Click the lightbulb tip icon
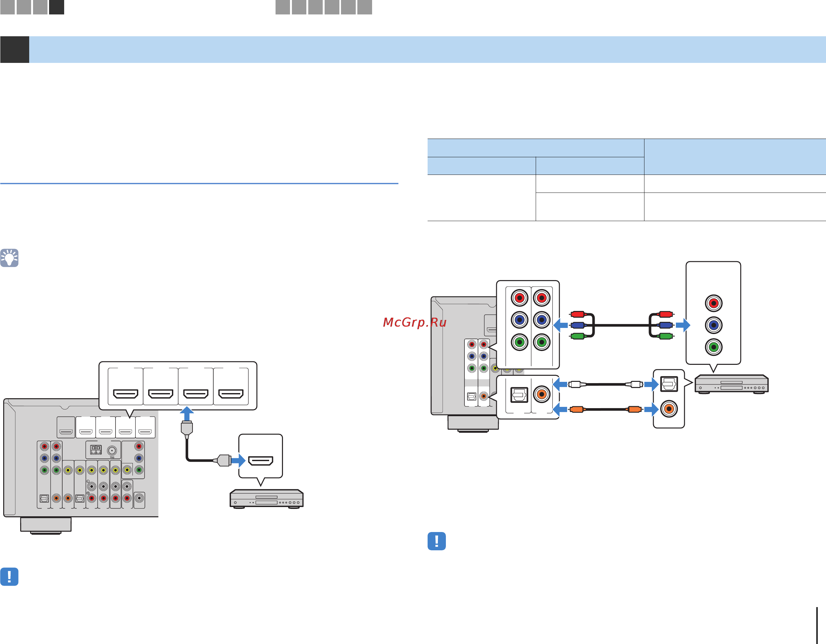 pyautogui.click(x=9, y=258)
